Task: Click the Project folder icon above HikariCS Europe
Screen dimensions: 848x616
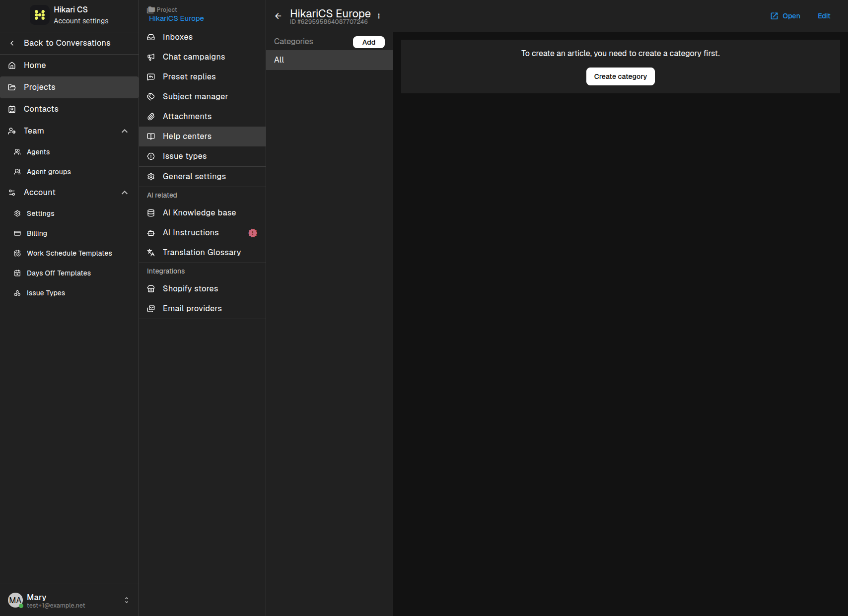Action: pyautogui.click(x=151, y=9)
